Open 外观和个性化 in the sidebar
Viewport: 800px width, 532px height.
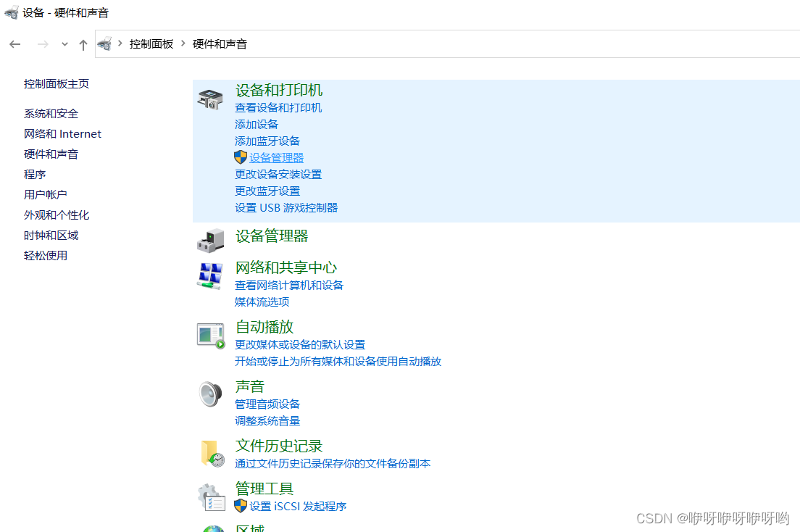point(57,215)
